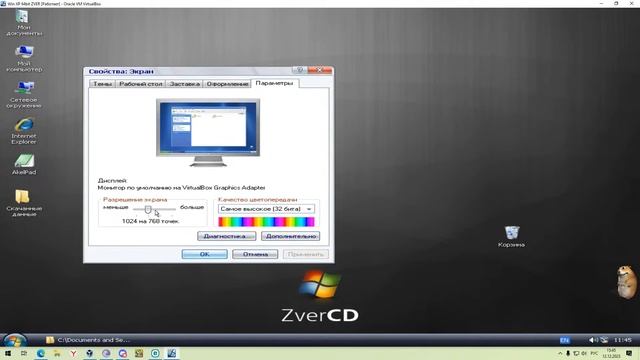640x360 pixels.
Task: Open File Explorer in the host taskbar
Action: 57,353
